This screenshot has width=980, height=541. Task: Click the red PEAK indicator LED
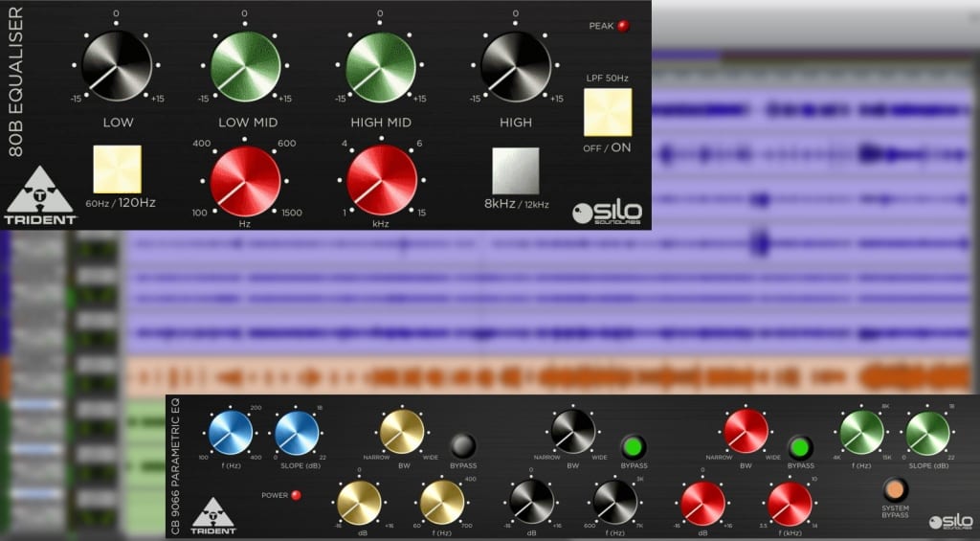[x=622, y=26]
